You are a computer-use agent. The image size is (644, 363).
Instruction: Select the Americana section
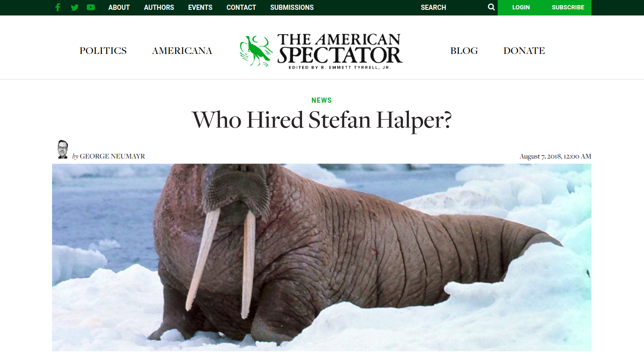[x=182, y=51]
